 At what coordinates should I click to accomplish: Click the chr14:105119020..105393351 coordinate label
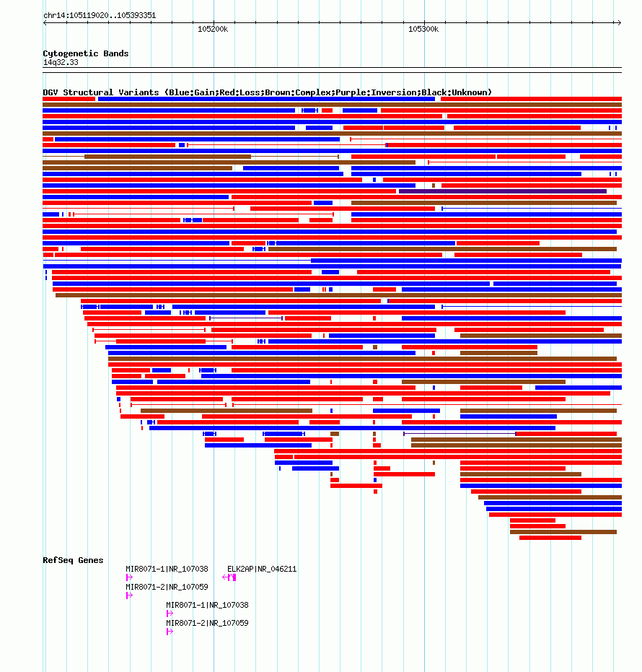click(x=100, y=15)
